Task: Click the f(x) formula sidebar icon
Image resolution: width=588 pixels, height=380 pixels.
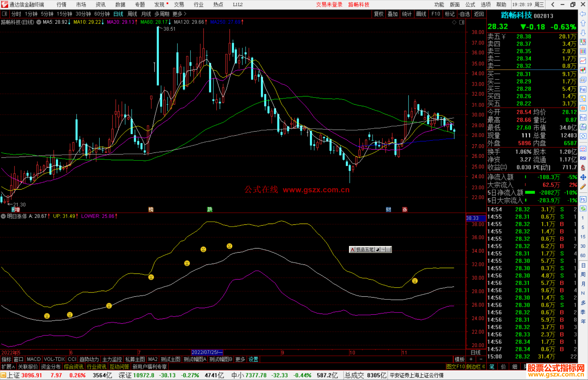Action: pos(583,127)
